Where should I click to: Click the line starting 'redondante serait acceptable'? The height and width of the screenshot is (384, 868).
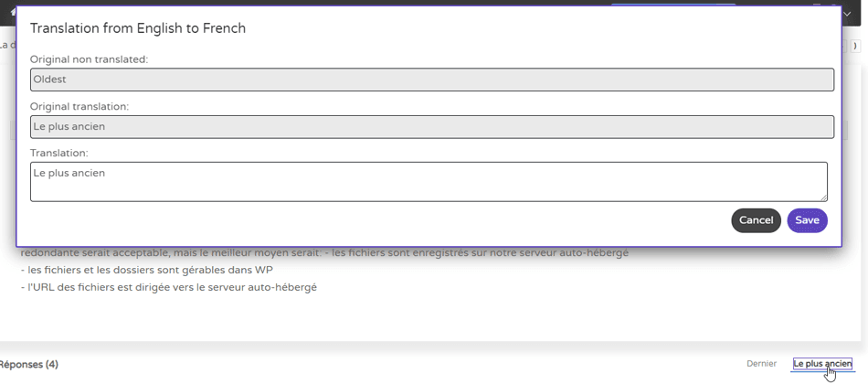pos(324,253)
